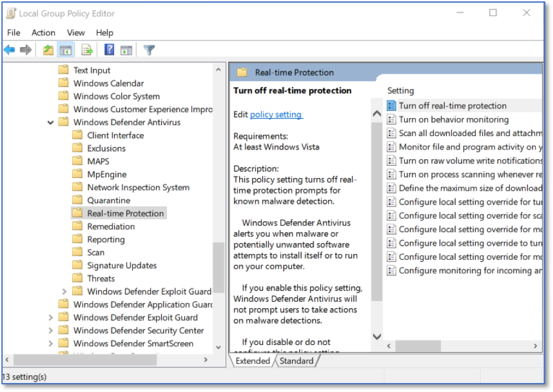Open the File menu
Image resolution: width=553 pixels, height=392 pixels.
[x=14, y=33]
